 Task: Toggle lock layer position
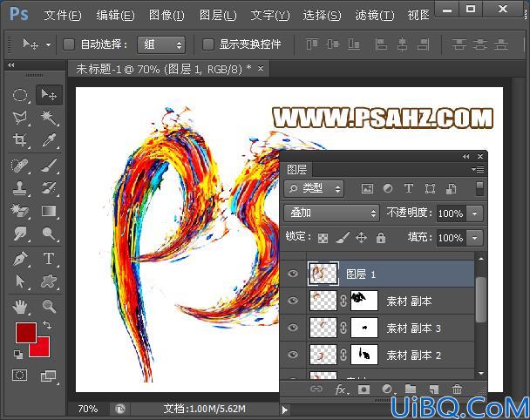(x=362, y=238)
